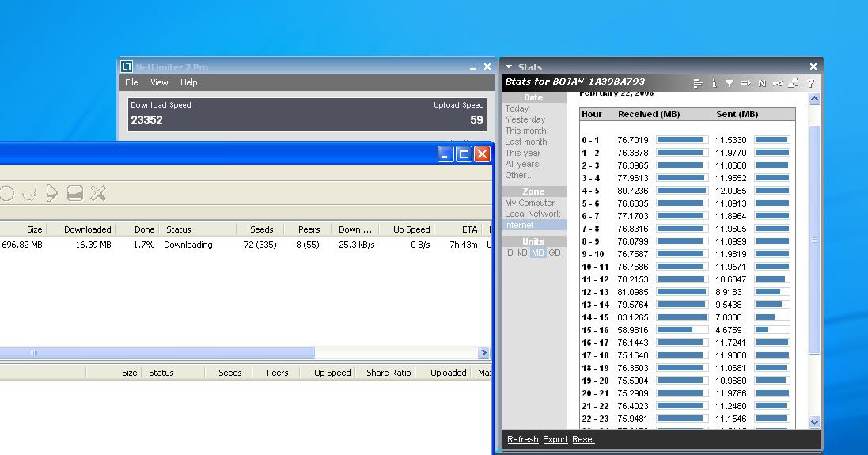Sort by Downloaded column header
This screenshot has height=455, width=868.
(x=88, y=229)
